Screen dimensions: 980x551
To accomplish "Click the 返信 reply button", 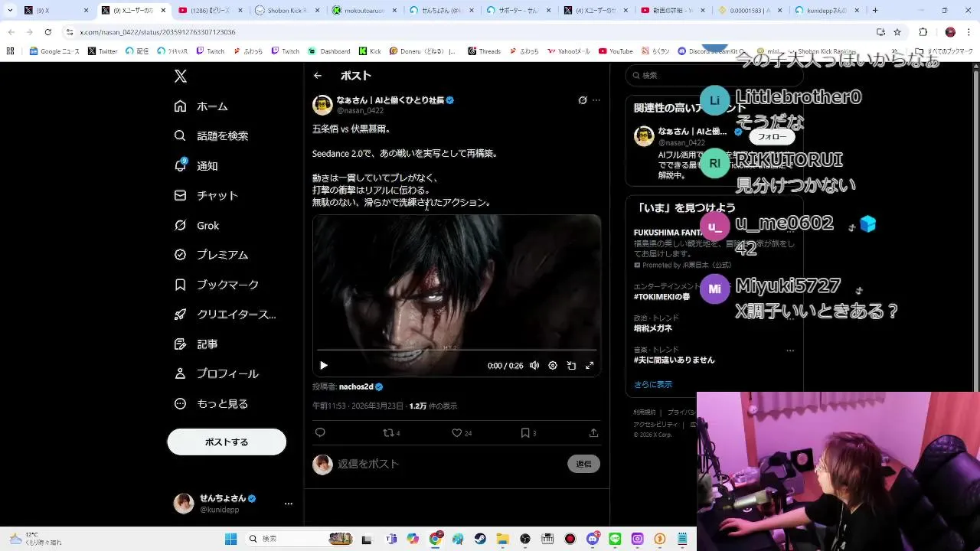I will (x=583, y=464).
